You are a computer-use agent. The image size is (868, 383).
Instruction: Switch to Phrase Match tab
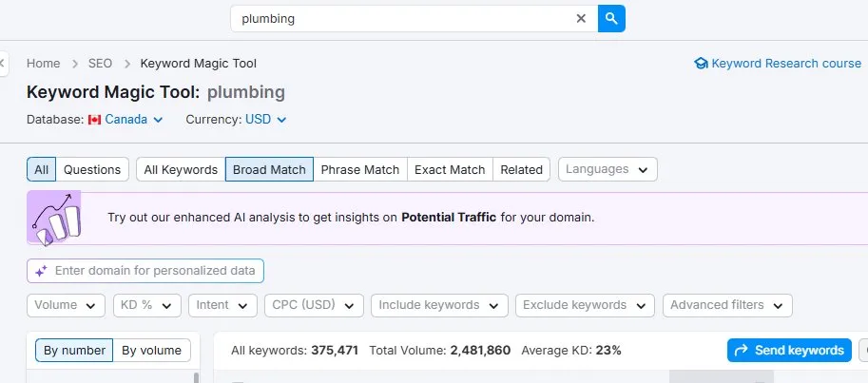click(360, 169)
